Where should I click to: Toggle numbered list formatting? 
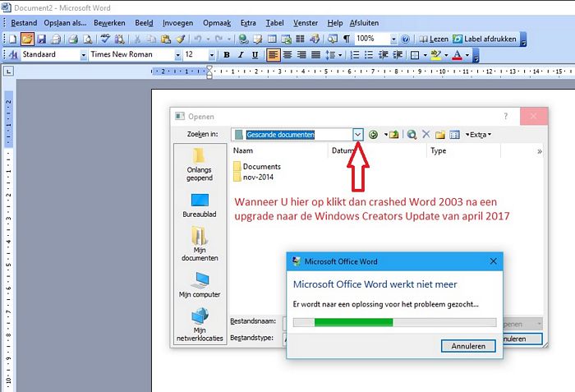355,55
